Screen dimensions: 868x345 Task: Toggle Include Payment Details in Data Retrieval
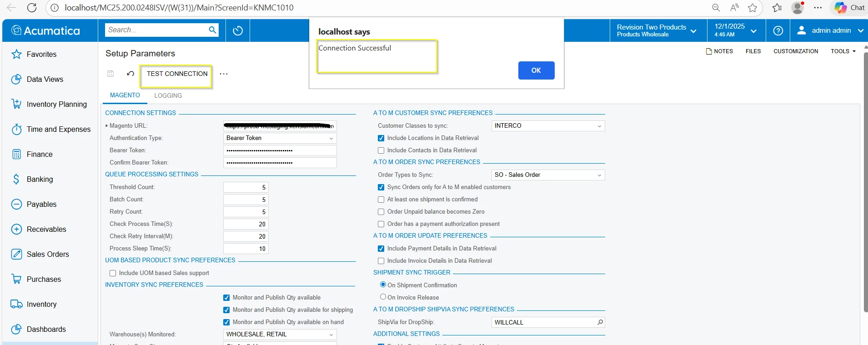pyautogui.click(x=381, y=249)
